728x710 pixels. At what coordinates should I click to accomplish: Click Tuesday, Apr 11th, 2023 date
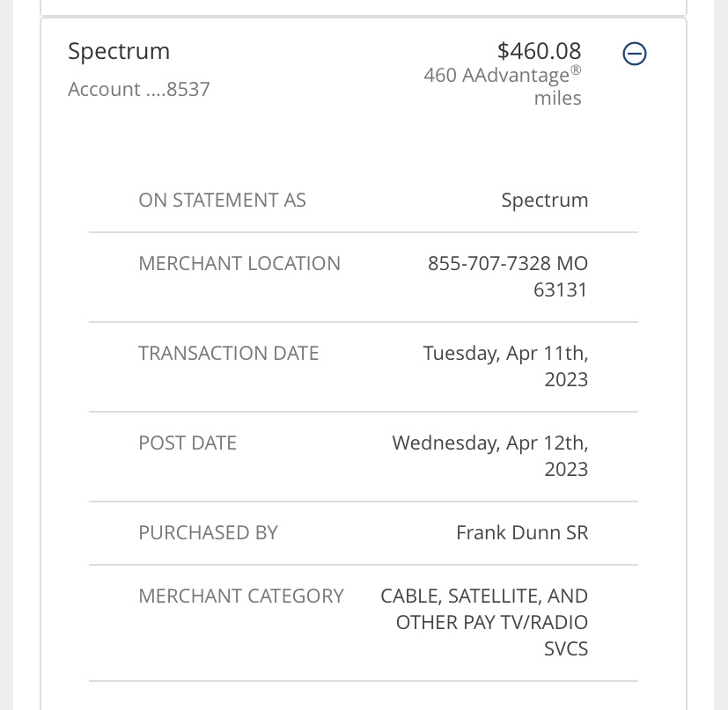pyautogui.click(x=505, y=365)
